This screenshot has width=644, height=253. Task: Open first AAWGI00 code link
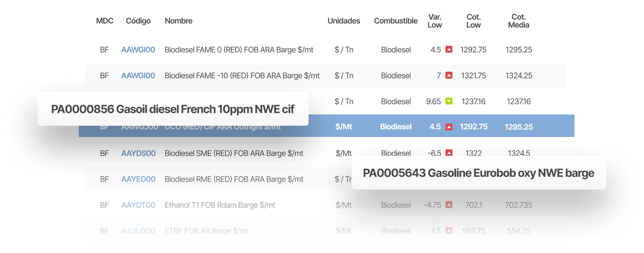[x=138, y=50]
